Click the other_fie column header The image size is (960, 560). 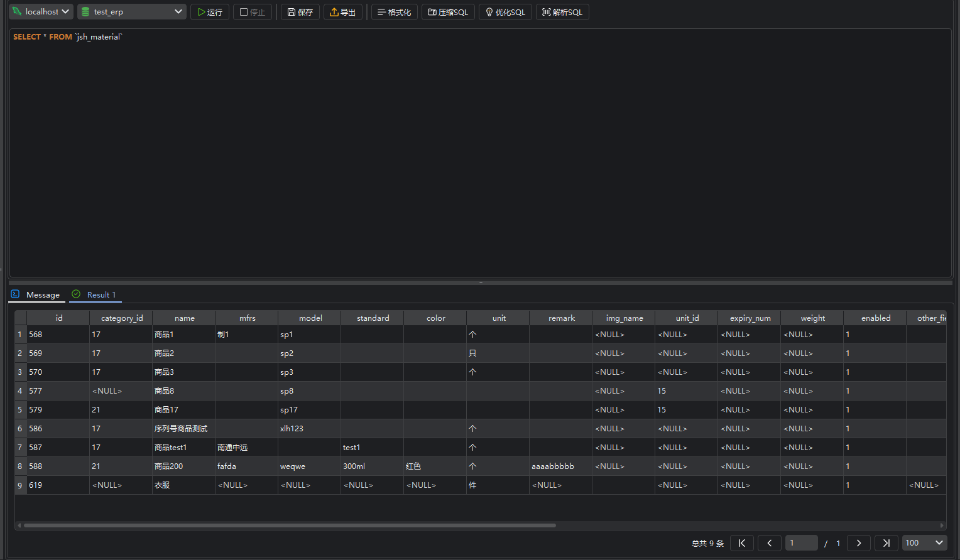tap(927, 318)
